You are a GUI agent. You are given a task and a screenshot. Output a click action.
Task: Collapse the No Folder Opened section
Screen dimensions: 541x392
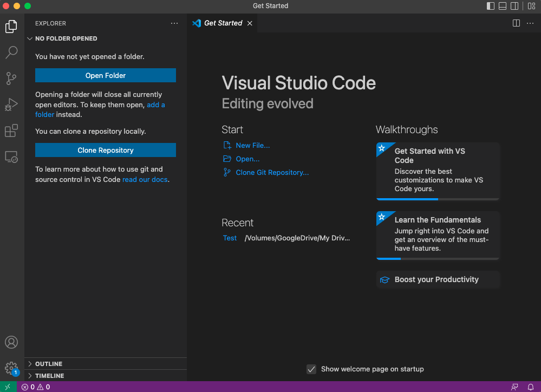30,38
